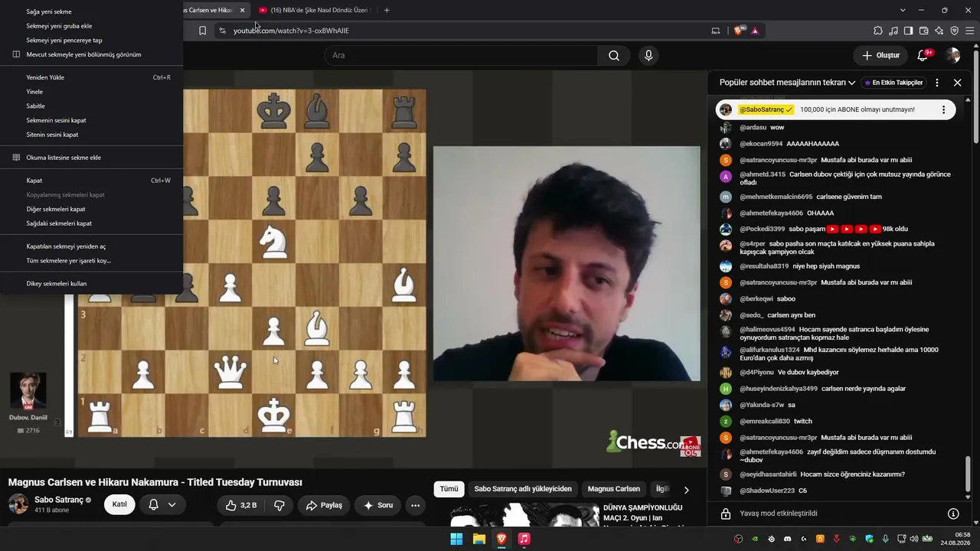Click 'Yinele' to duplicate the tab
The height and width of the screenshot is (551, 980).
pos(92,92)
